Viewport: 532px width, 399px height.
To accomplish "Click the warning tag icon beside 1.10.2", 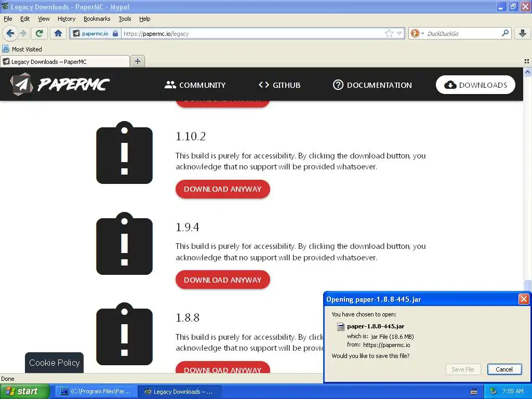I will 125,153.
